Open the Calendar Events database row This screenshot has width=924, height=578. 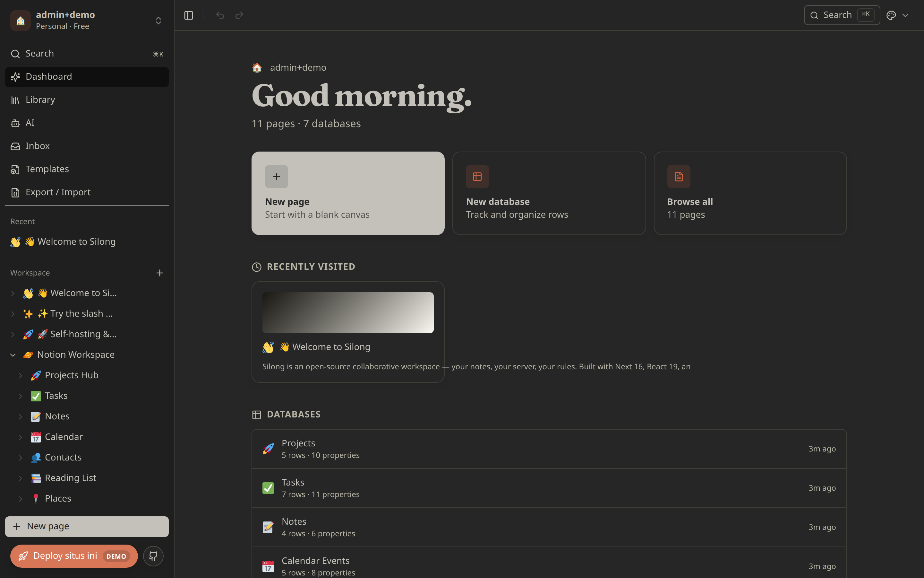point(549,563)
